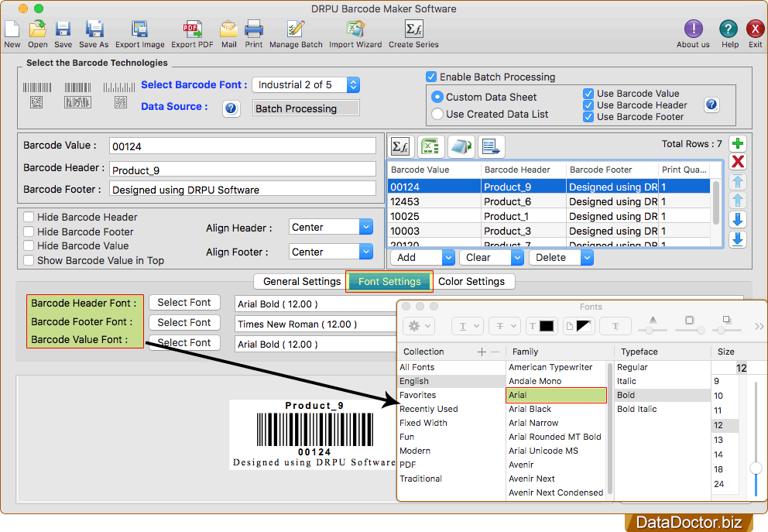Expand the Delete dropdown below the table
This screenshot has width=768, height=532.
coord(587,258)
